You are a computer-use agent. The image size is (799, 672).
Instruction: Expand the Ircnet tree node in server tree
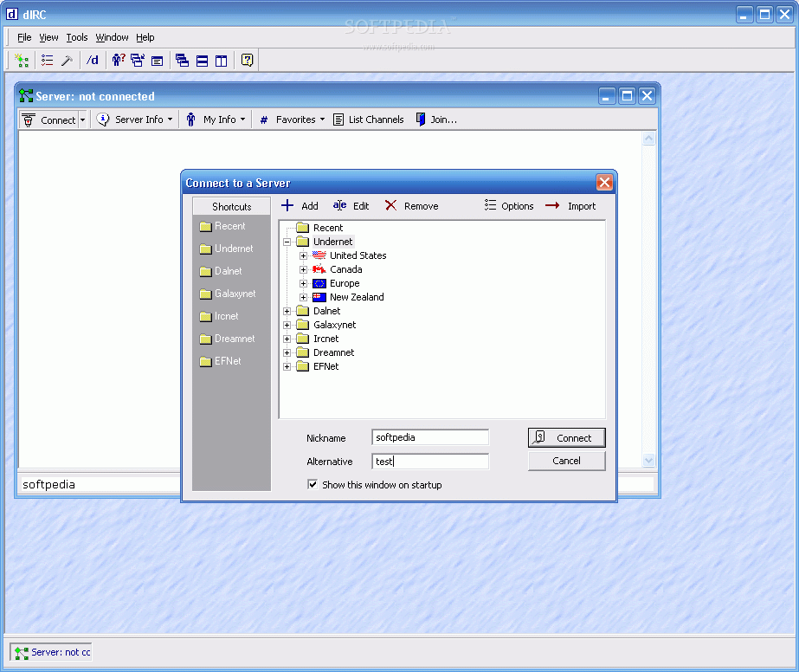287,339
